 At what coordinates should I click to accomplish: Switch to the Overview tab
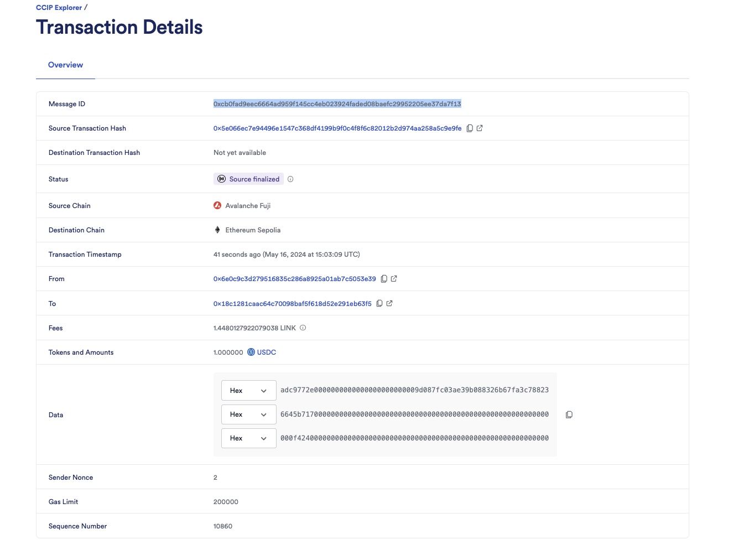pos(65,65)
